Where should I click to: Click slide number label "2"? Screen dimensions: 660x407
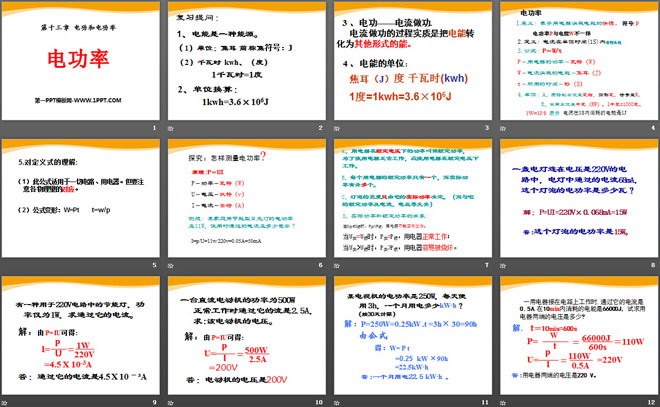[321, 128]
